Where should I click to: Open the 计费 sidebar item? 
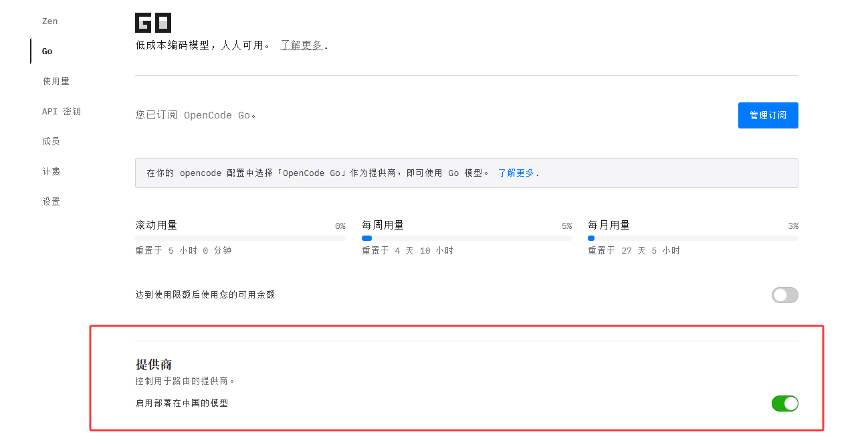tap(51, 171)
